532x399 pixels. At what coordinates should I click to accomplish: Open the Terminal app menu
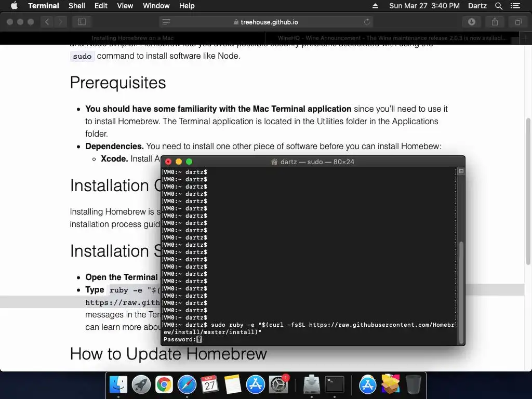pyautogui.click(x=44, y=6)
